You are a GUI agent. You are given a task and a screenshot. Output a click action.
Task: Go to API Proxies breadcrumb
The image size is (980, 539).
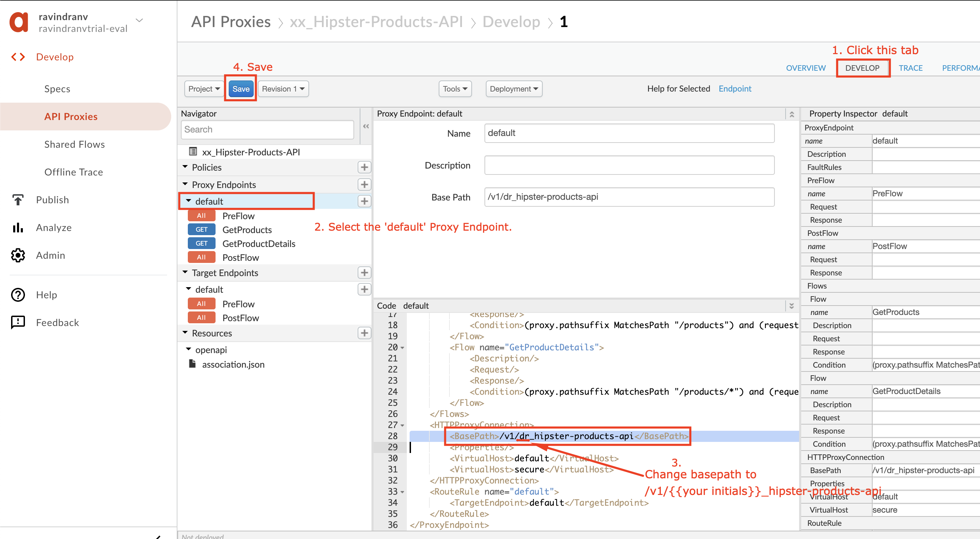coord(231,22)
